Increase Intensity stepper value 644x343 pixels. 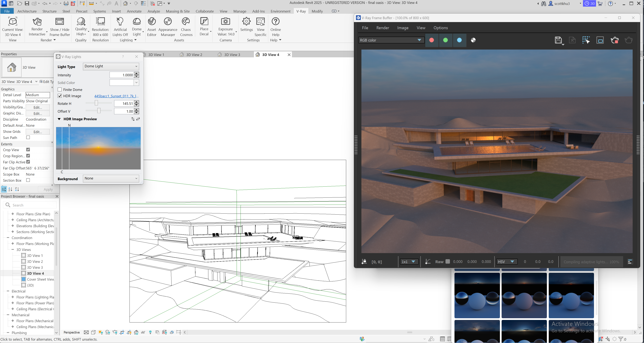[x=136, y=74]
